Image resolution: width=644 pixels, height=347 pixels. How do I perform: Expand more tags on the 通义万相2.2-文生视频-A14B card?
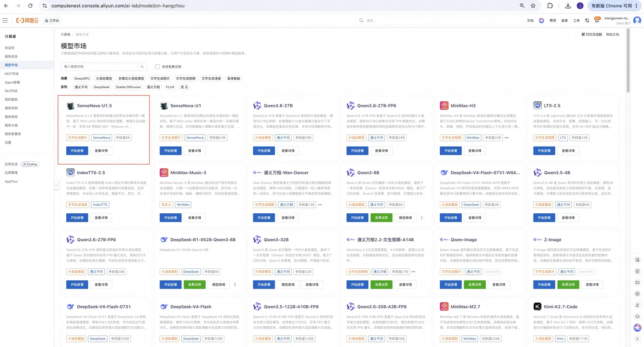[414, 272]
